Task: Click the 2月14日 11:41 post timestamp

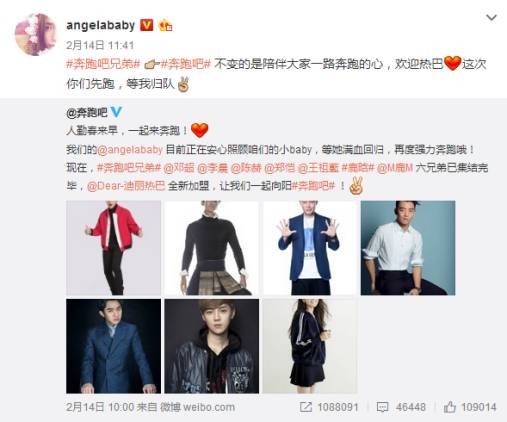Action: coord(100,45)
